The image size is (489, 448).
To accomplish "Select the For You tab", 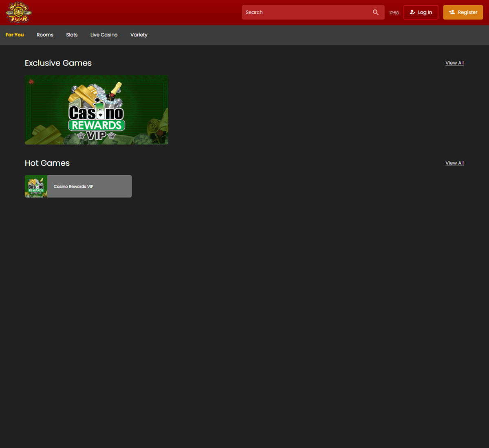I will (14, 35).
